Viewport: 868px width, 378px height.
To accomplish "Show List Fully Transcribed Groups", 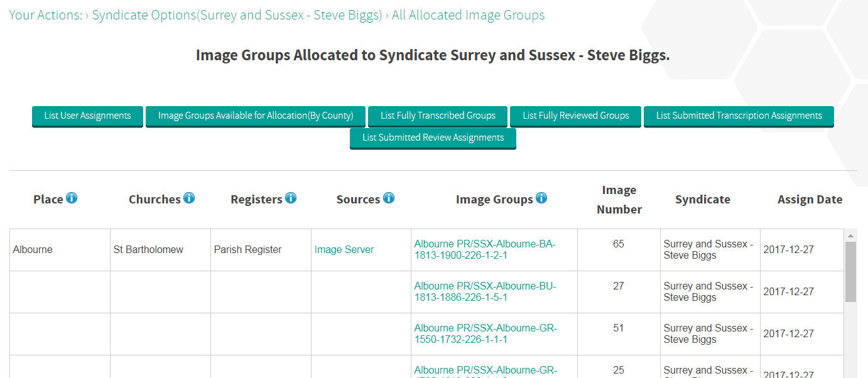I will coord(438,116).
